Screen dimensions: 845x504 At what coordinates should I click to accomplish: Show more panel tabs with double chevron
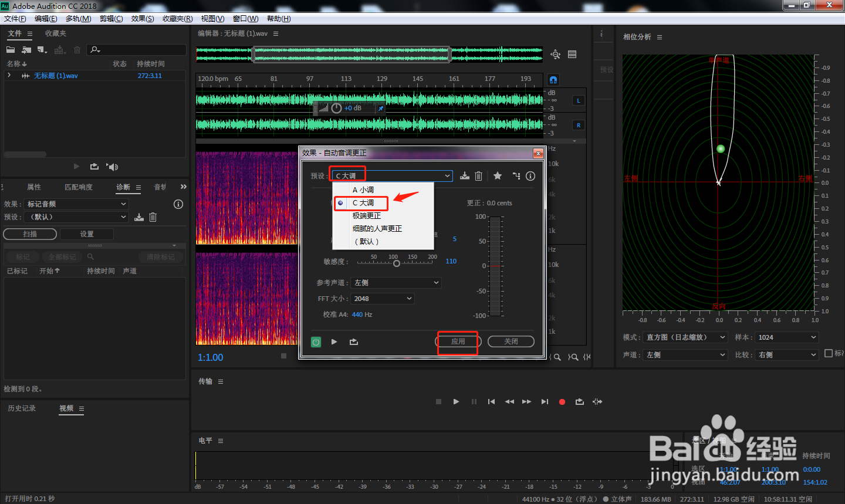(x=183, y=187)
